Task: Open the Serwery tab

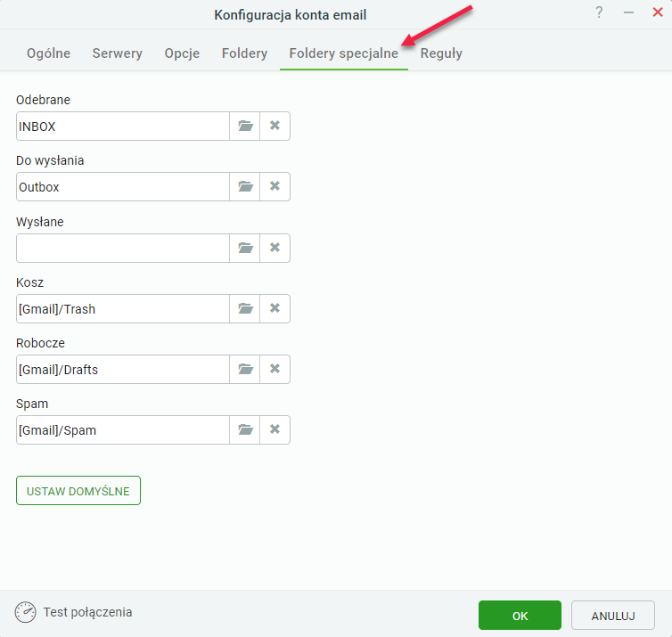Action: (117, 53)
